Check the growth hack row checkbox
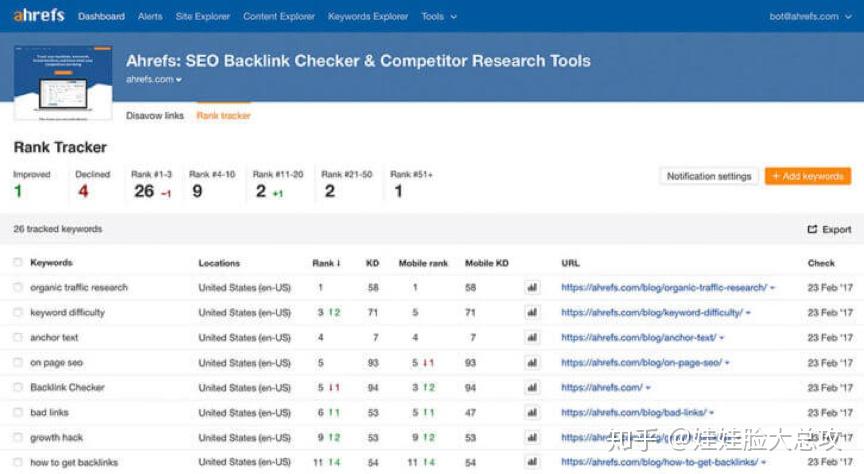Viewport: 864px width, 474px height. click(x=18, y=438)
